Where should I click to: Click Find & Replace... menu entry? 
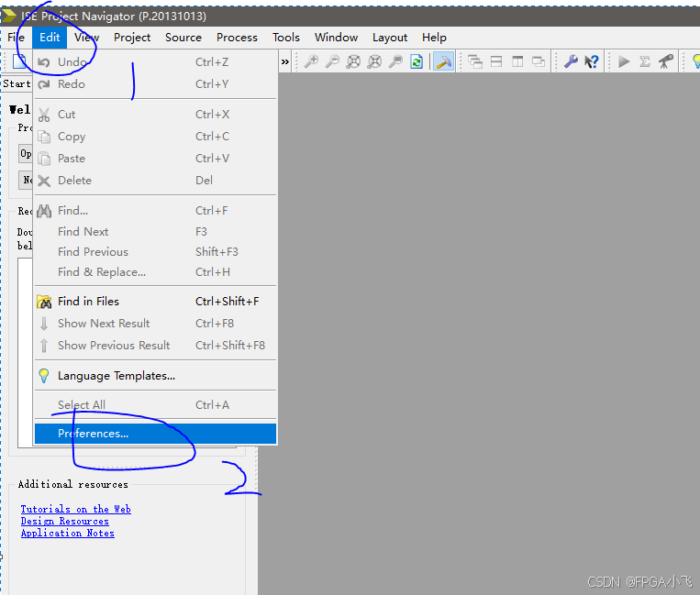point(155,272)
